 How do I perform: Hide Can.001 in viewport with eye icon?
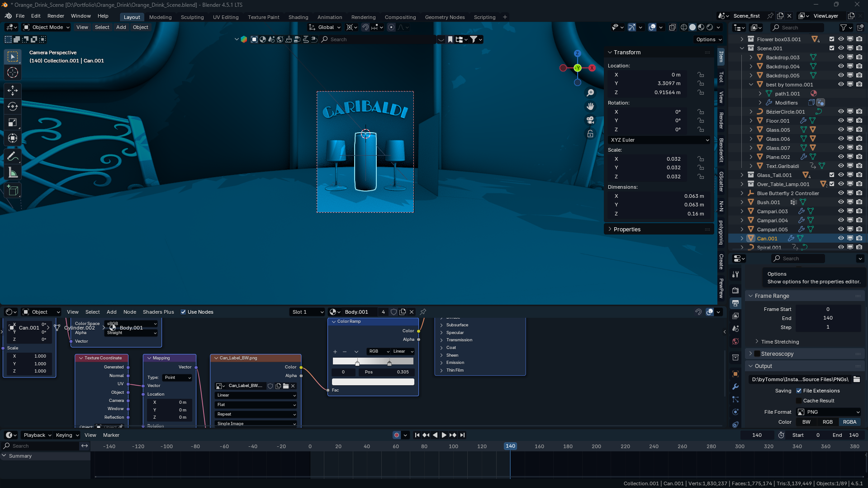(x=841, y=238)
